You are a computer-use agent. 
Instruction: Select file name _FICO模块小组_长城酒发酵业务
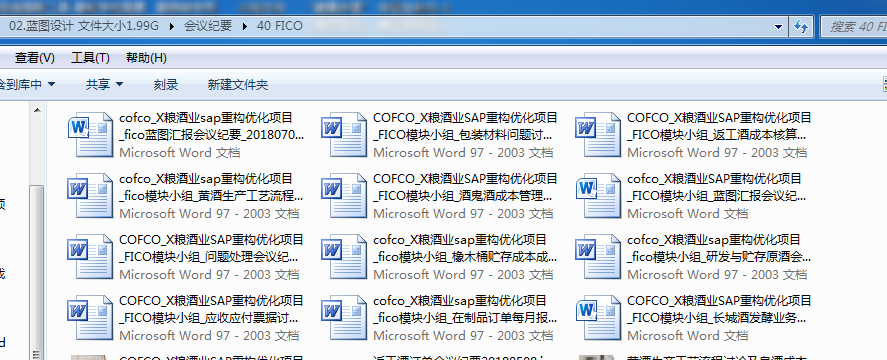click(x=717, y=318)
